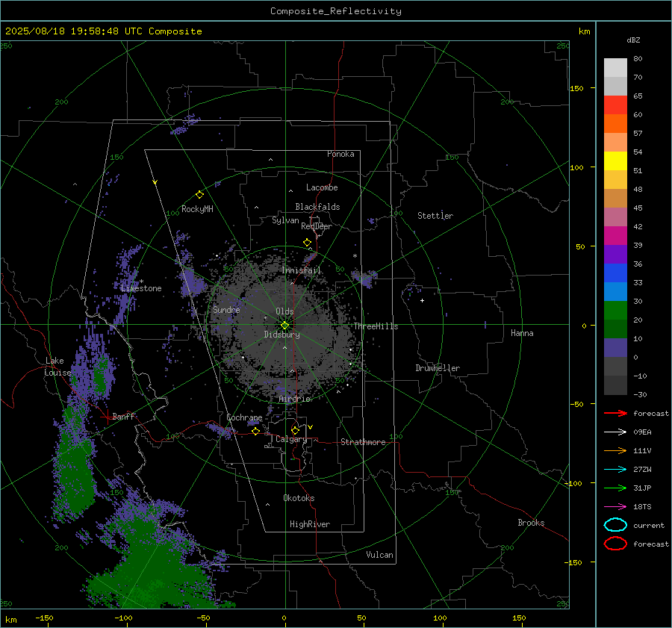Select the red 65-60 dBZ swatch

point(615,105)
